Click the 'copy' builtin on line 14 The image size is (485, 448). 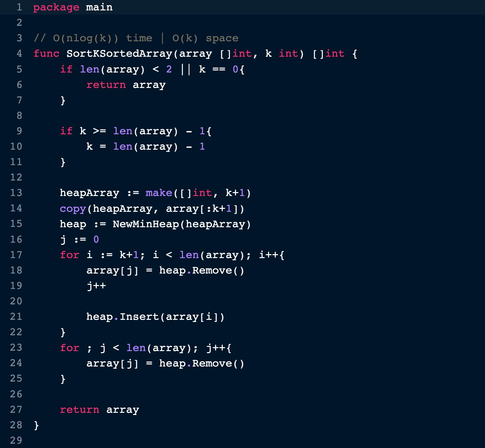73,209
